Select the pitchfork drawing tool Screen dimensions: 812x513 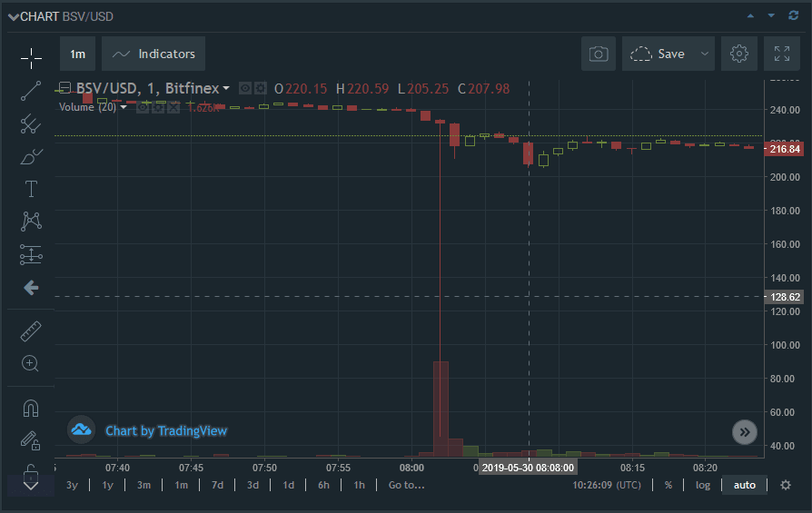(x=31, y=123)
